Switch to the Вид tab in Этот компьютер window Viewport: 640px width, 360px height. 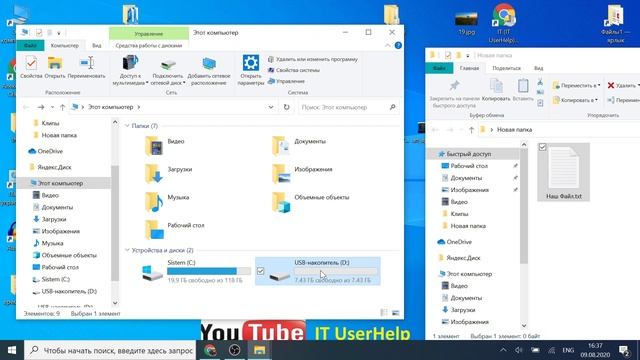[x=96, y=46]
